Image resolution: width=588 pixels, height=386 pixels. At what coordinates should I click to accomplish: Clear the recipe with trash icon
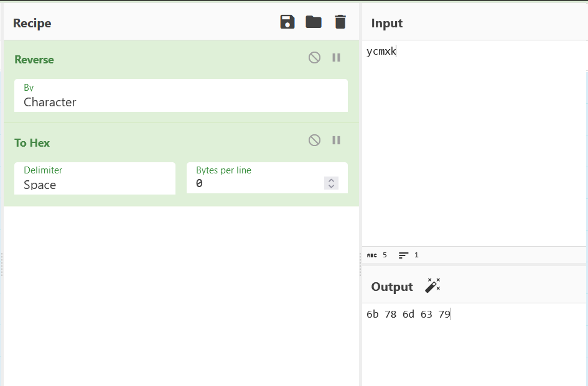click(340, 22)
